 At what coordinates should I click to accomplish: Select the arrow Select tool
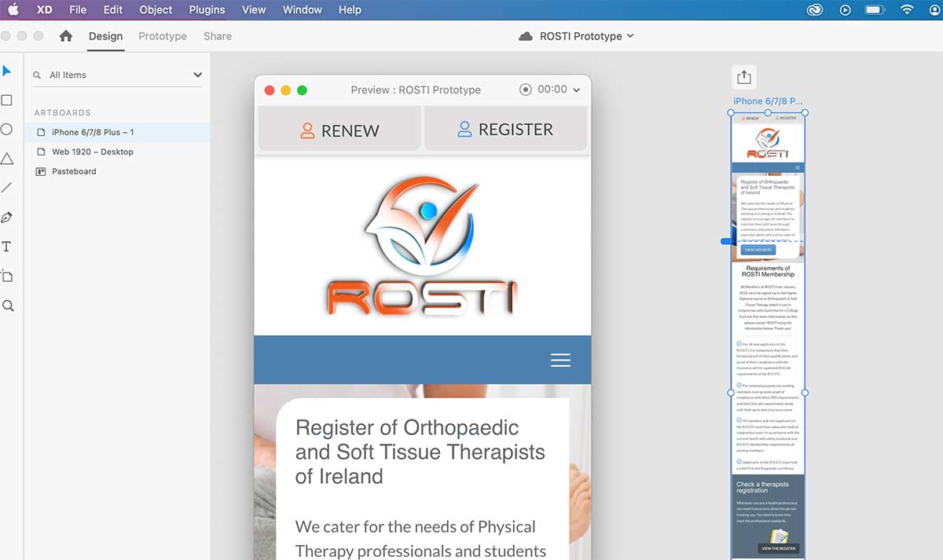[x=7, y=71]
